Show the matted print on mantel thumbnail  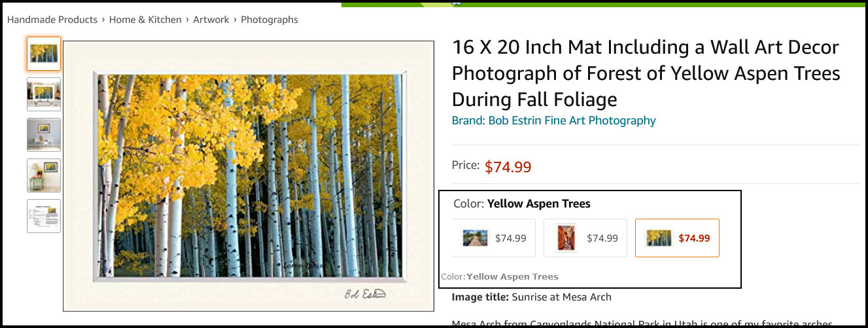pyautogui.click(x=44, y=94)
